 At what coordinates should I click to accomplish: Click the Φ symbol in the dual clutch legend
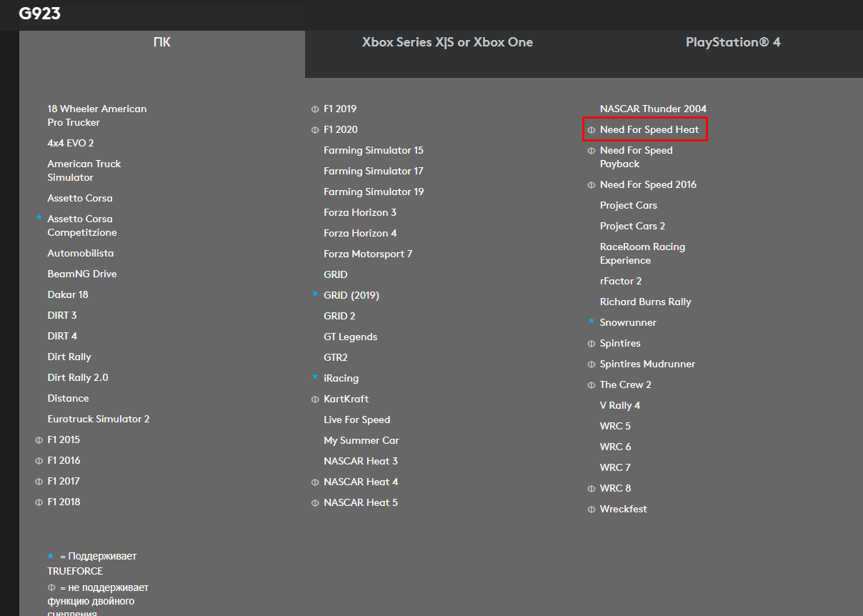click(51, 588)
